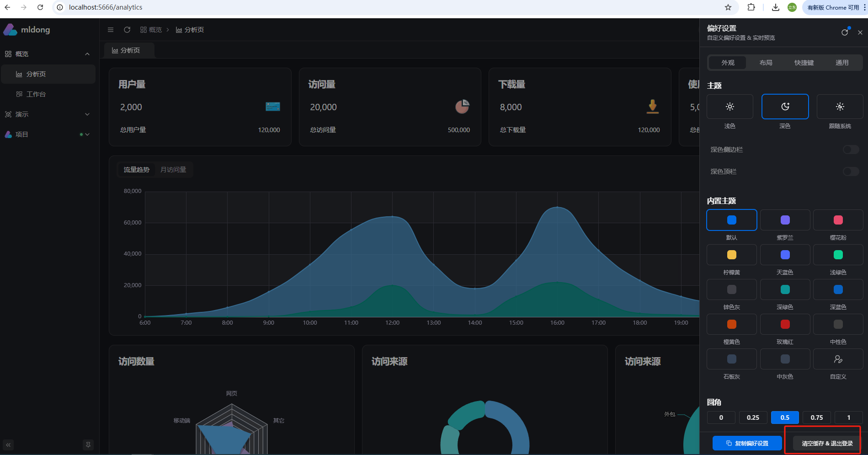Choose the 玫瑰红 theme swatch
This screenshot has width=868, height=455.
click(x=785, y=324)
